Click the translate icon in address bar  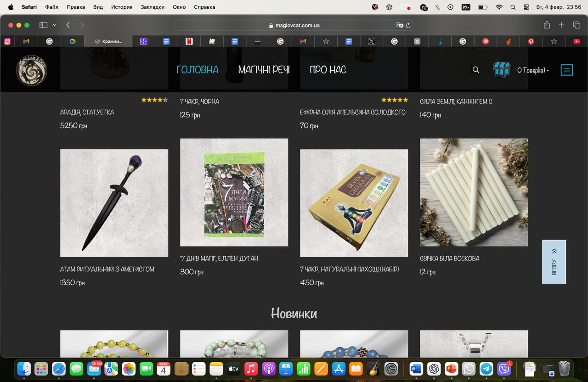click(x=399, y=25)
